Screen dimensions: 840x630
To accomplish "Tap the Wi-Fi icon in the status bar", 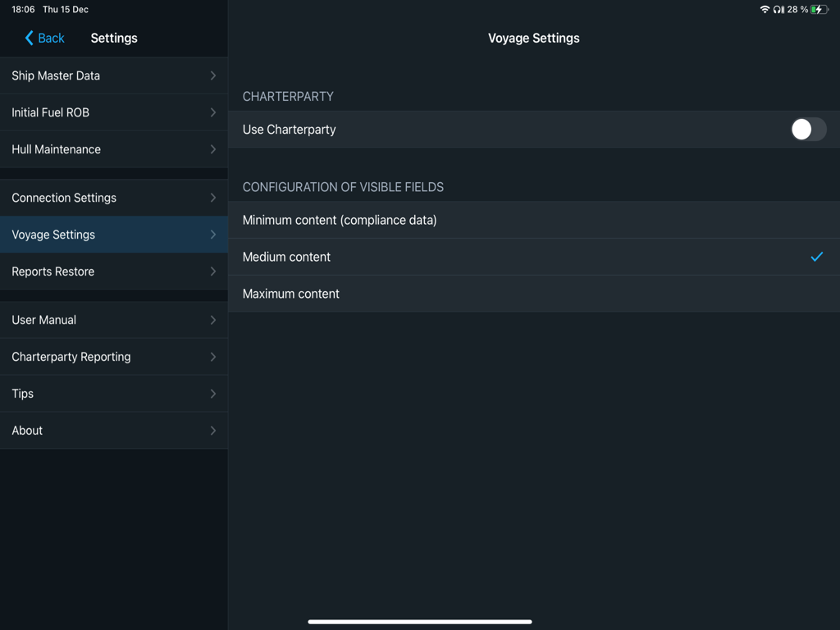I will point(765,9).
